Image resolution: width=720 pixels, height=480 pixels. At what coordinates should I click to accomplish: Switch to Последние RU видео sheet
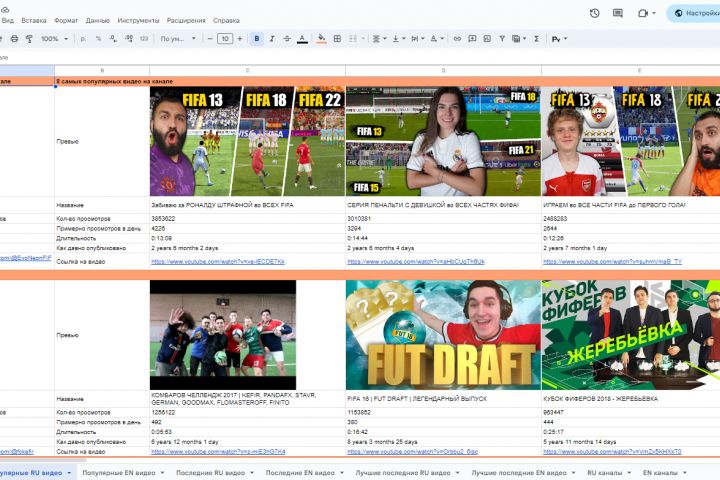click(x=210, y=473)
